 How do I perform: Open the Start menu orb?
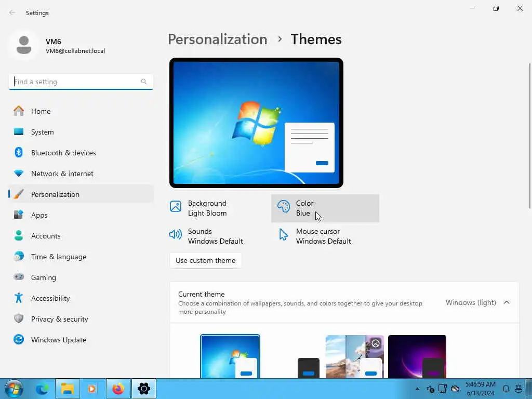14,389
